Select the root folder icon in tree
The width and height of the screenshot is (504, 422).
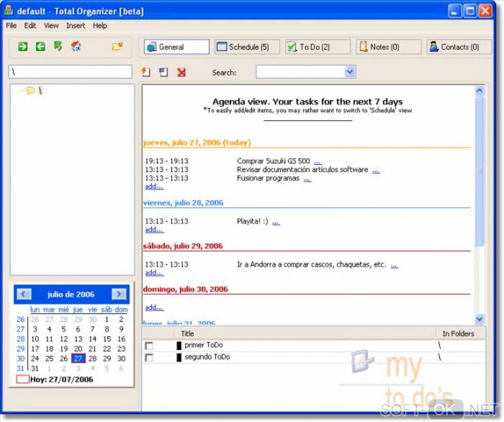click(30, 90)
